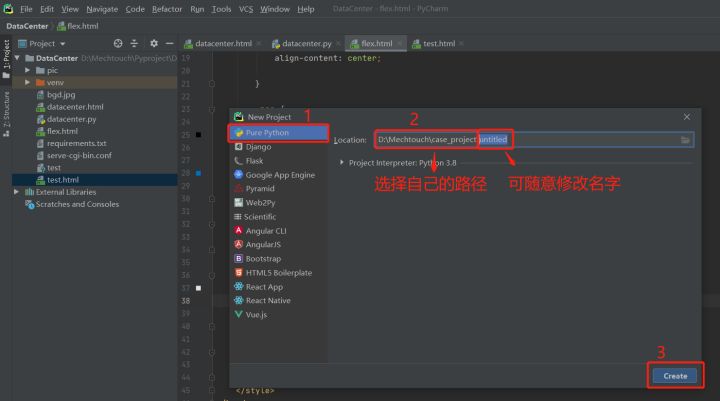
Task: Open the 1: Project side tool window
Action: click(6, 59)
